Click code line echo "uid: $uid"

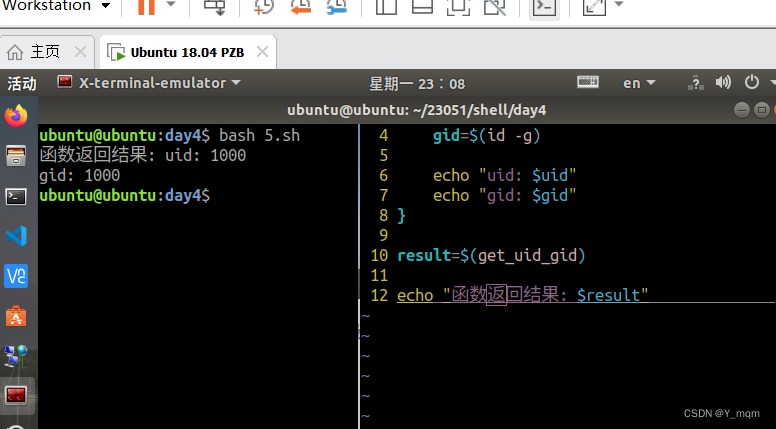pos(504,175)
